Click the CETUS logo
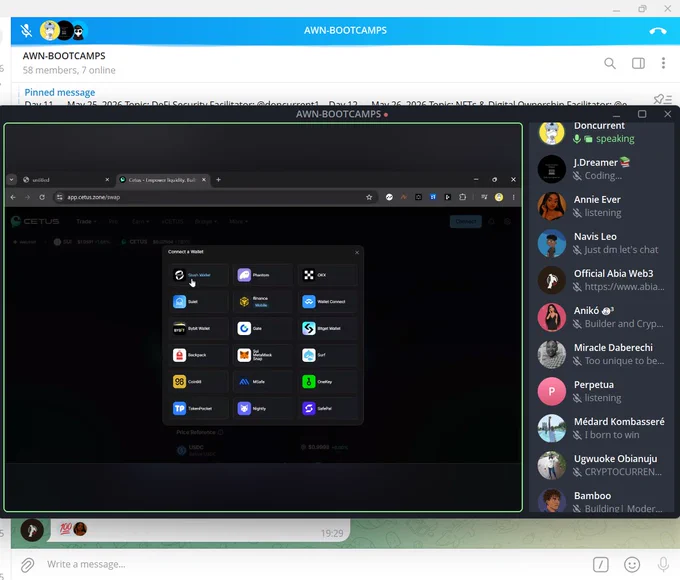Image resolution: width=680 pixels, height=580 pixels. click(x=35, y=221)
